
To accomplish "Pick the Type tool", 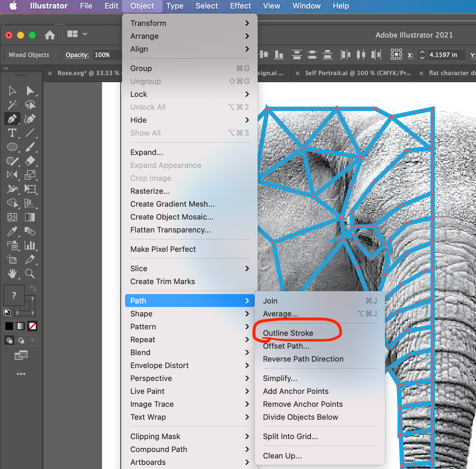I will pyautogui.click(x=12, y=133).
